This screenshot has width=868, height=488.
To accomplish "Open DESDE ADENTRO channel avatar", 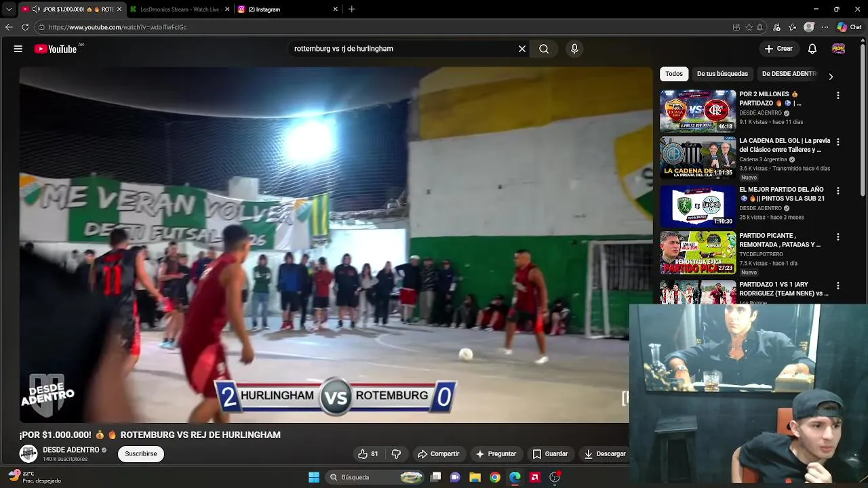I will tap(28, 453).
